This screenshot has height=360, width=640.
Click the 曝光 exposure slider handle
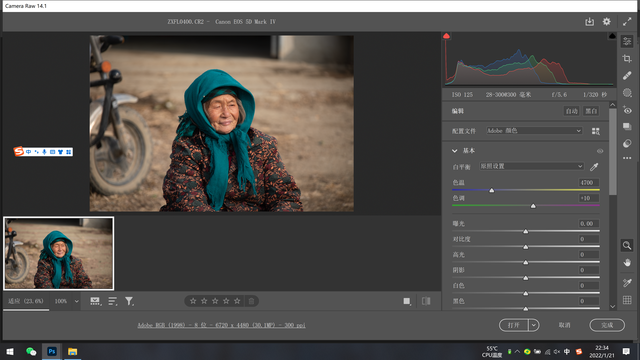[x=526, y=231]
